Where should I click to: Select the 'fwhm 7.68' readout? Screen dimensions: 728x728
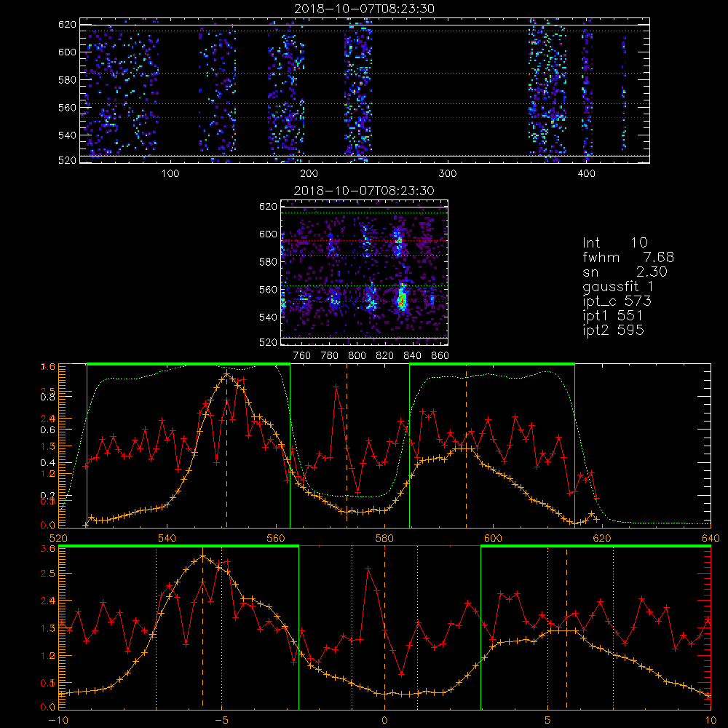tap(628, 257)
